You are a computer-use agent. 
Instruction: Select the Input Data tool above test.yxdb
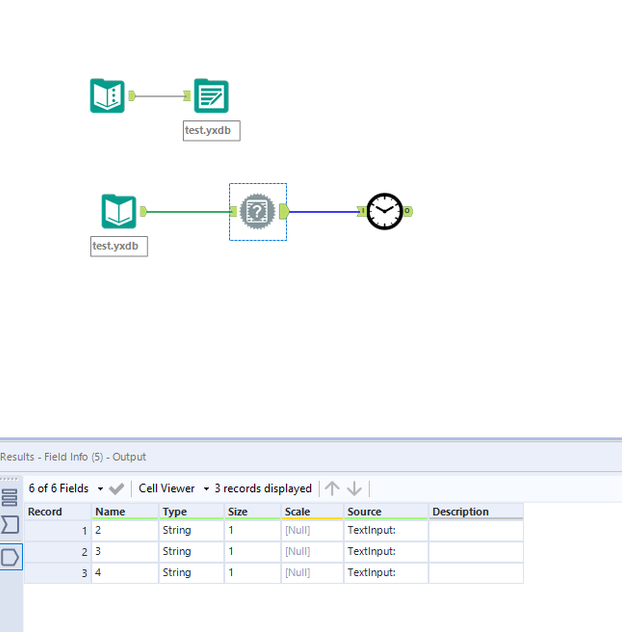[x=119, y=212]
